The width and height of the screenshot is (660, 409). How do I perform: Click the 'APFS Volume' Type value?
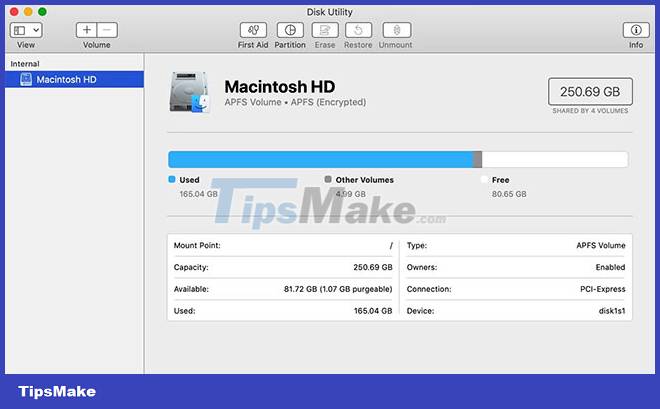pos(601,245)
